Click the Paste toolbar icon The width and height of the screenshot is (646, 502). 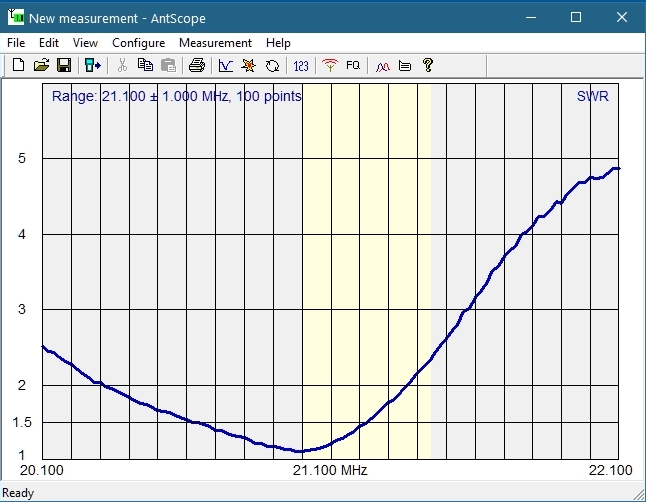[168, 65]
